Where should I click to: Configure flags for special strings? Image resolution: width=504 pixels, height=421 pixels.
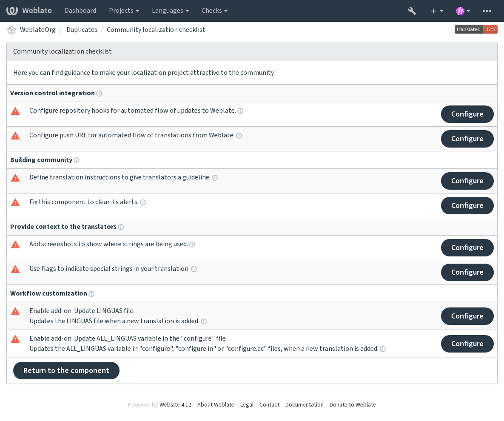pyautogui.click(x=467, y=273)
